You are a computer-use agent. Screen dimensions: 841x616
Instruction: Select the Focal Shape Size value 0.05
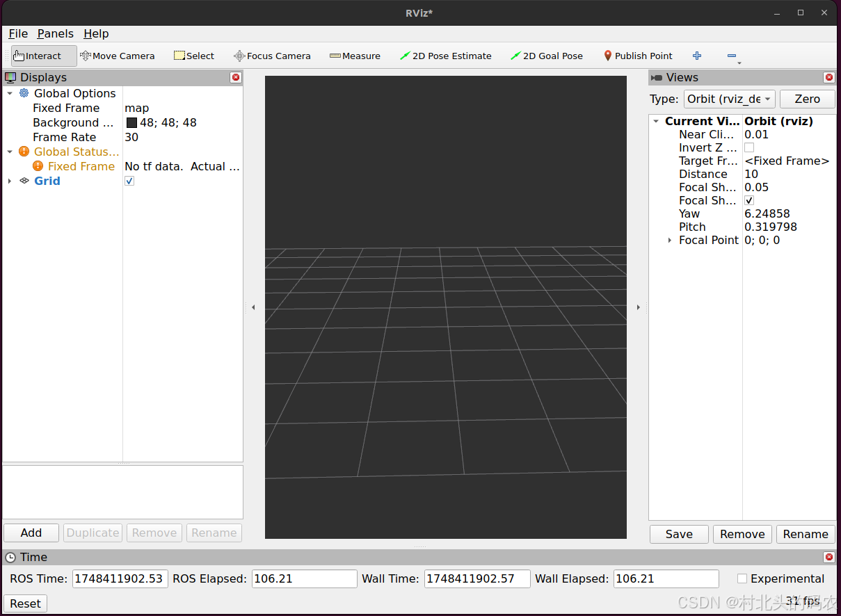tap(756, 187)
